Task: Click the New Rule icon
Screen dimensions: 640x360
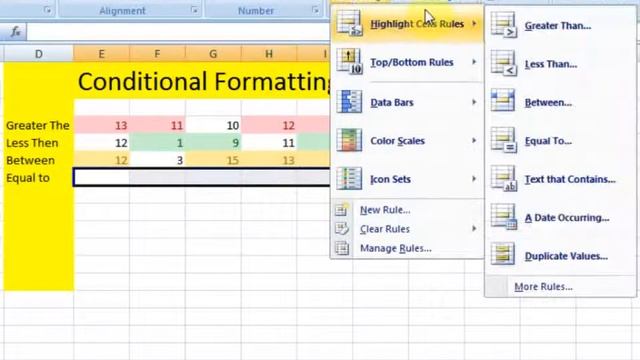Action: [x=342, y=210]
